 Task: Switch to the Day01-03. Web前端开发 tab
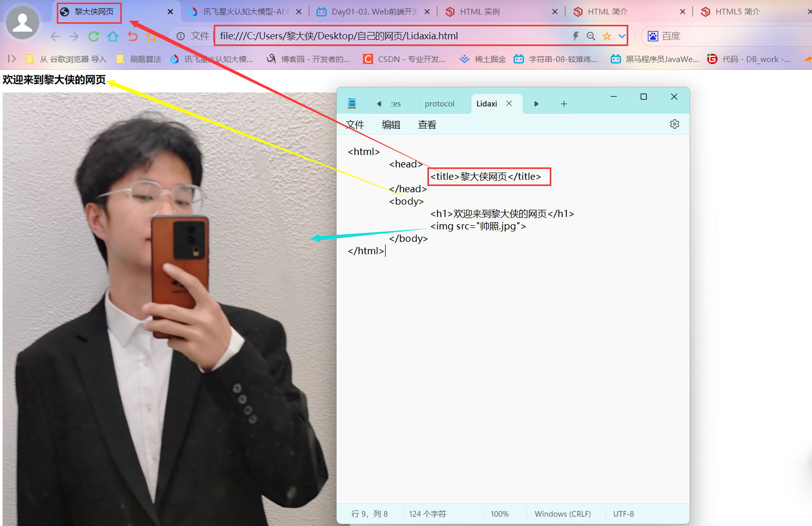[374, 12]
